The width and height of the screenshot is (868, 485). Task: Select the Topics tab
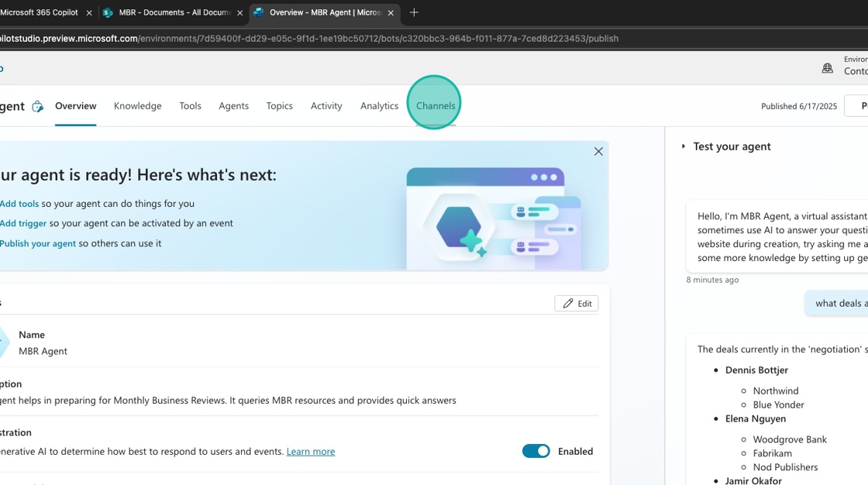coord(279,105)
